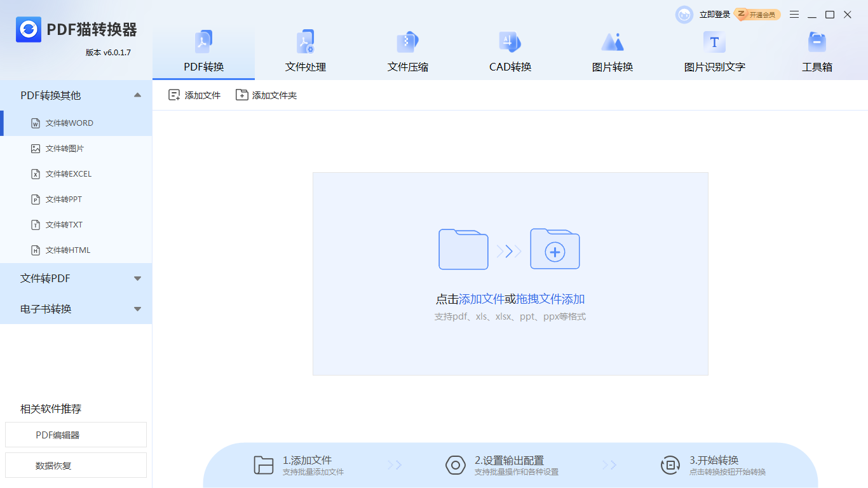
Task: Click the 支持pdf、xls、xlsx formats hint text
Action: coord(510,316)
